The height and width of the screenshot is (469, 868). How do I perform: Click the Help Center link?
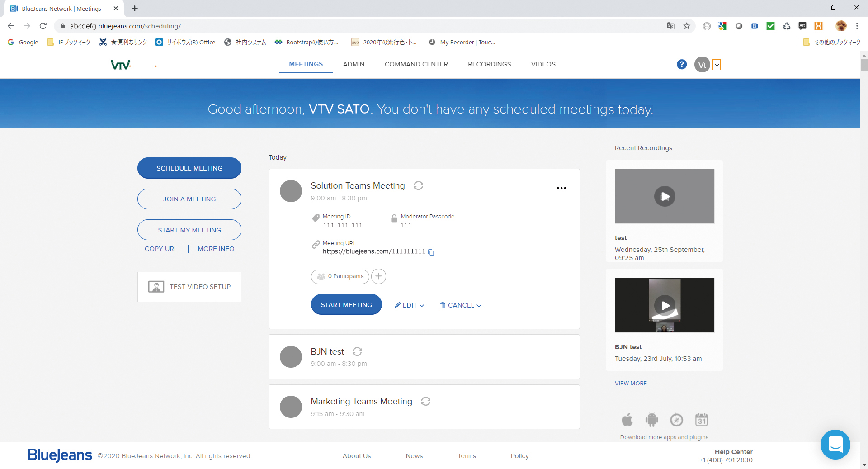click(x=733, y=452)
